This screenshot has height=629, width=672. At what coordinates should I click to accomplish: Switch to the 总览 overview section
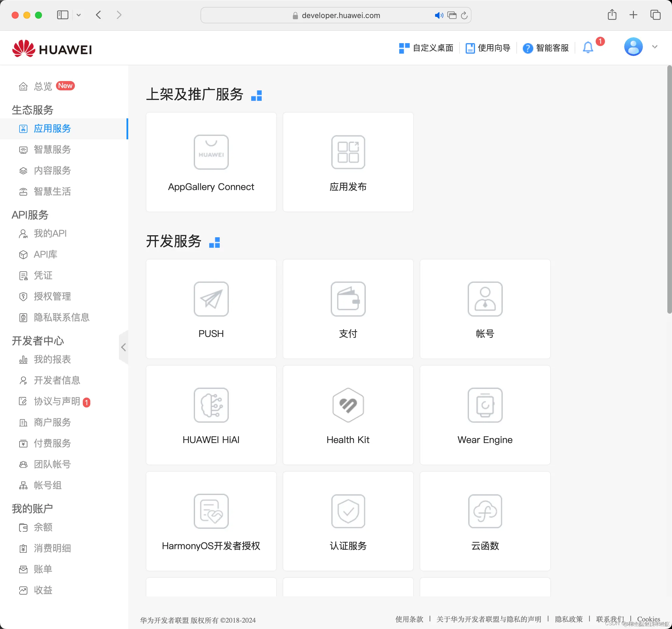tap(43, 86)
